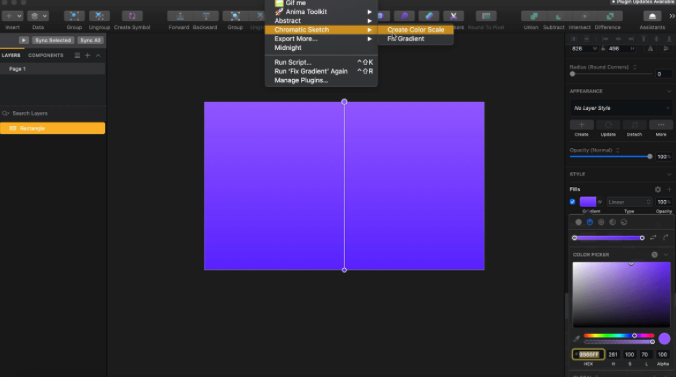Viewport: 676px width, 377px height.
Task: Click the Forward arrange icon
Action: [x=180, y=16]
